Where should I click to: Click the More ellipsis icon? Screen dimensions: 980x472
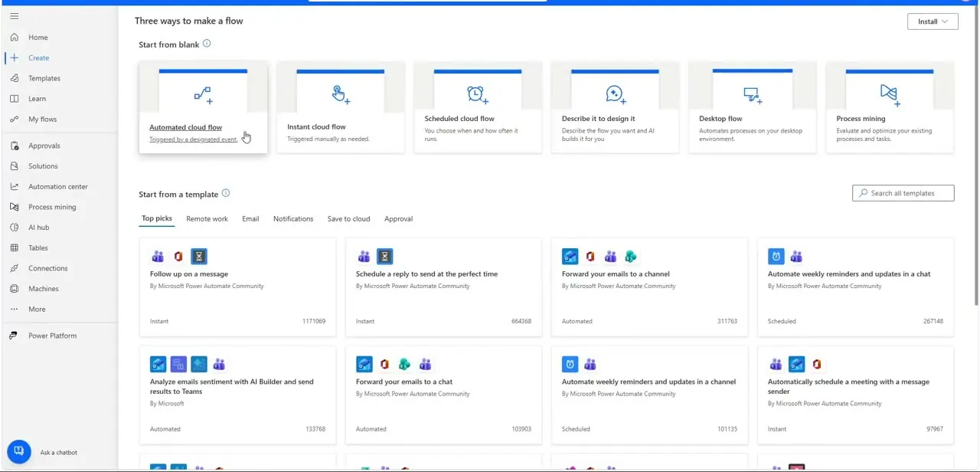[14, 310]
